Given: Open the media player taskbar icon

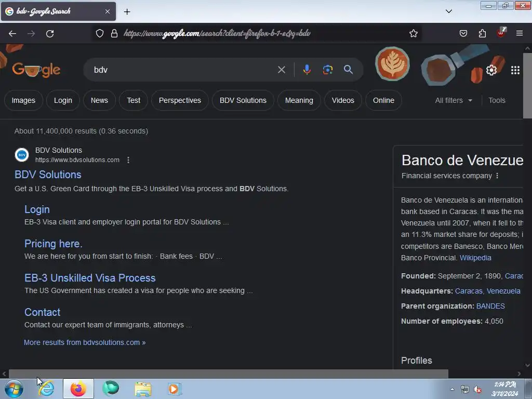Looking at the screenshot, I should 175,389.
